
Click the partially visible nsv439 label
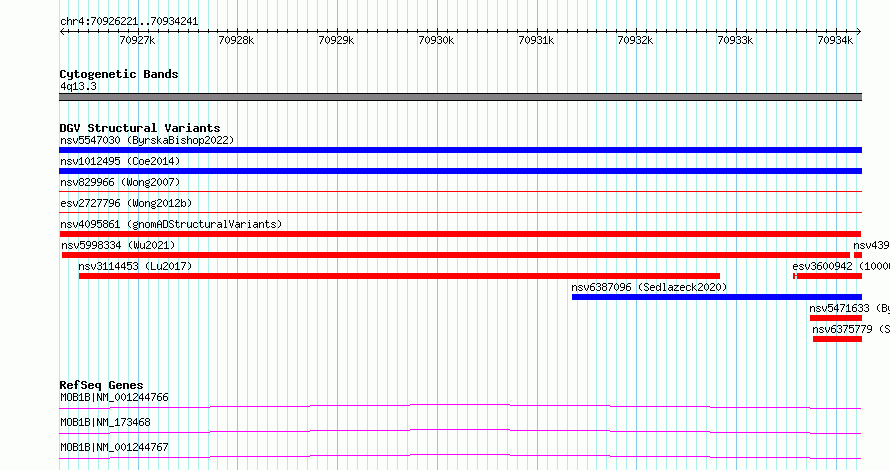tap(871, 245)
